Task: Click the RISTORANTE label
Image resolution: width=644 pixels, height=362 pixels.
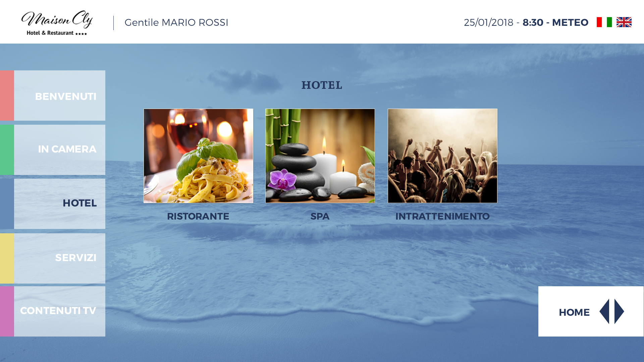Action: point(198,217)
